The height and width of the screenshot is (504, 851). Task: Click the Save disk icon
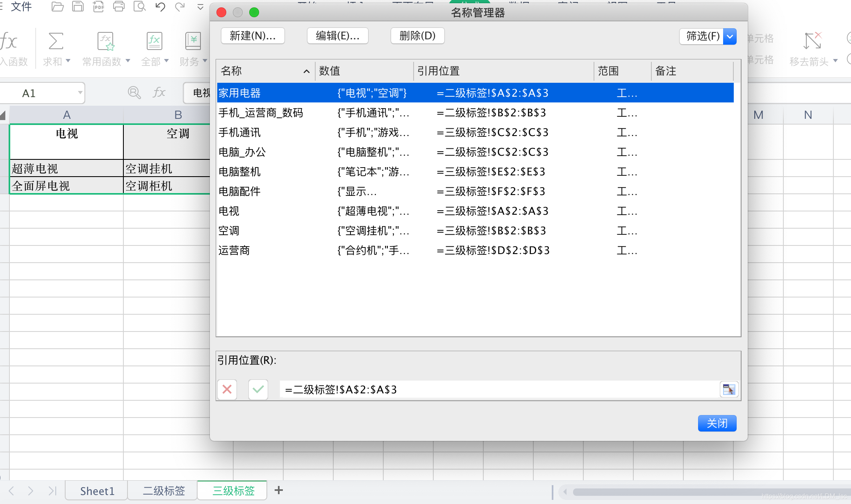78,7
